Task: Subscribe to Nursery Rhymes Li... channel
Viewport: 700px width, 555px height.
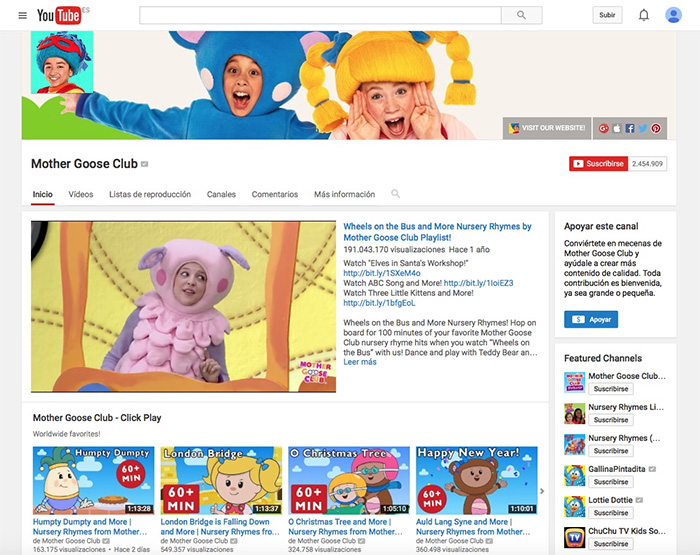Action: pos(611,420)
